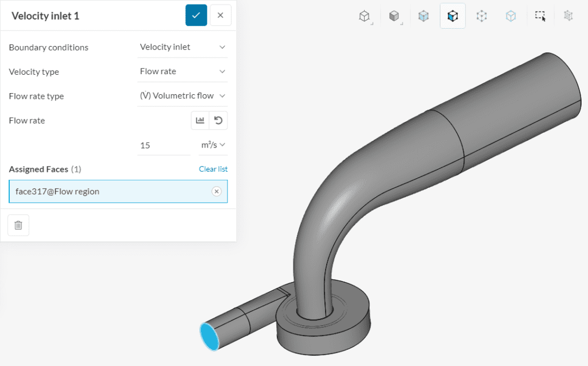Click the Clear list link
This screenshot has height=366, width=588.
point(213,169)
